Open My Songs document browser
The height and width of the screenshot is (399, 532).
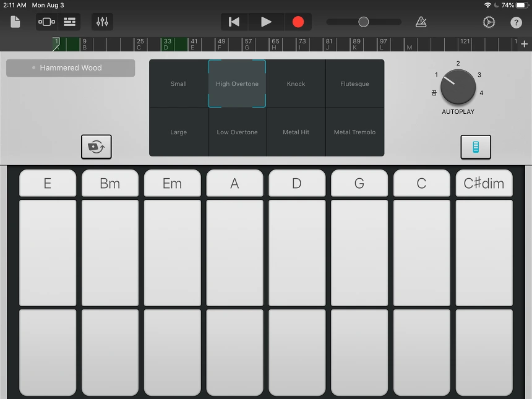click(x=15, y=22)
